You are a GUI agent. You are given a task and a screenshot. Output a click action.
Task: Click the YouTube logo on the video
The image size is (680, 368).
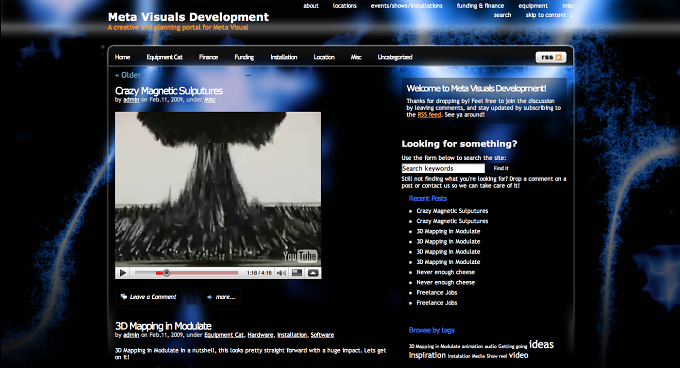pyautogui.click(x=300, y=256)
